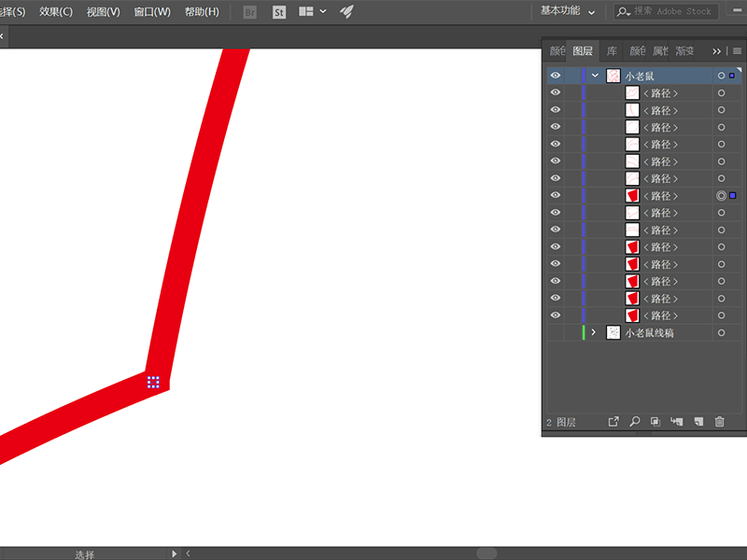Screen dimensions: 747x560
Task: Open the Layers panel options menu
Action: (737, 51)
